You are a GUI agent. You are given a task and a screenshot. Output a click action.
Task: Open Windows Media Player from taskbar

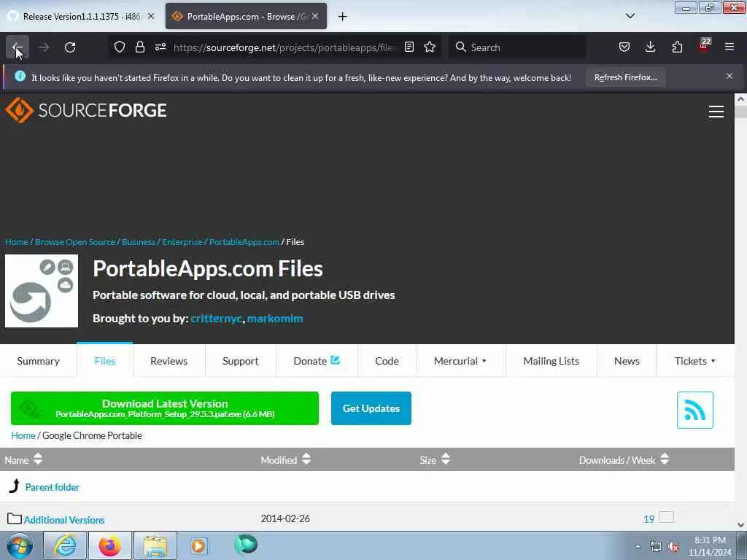[199, 545]
